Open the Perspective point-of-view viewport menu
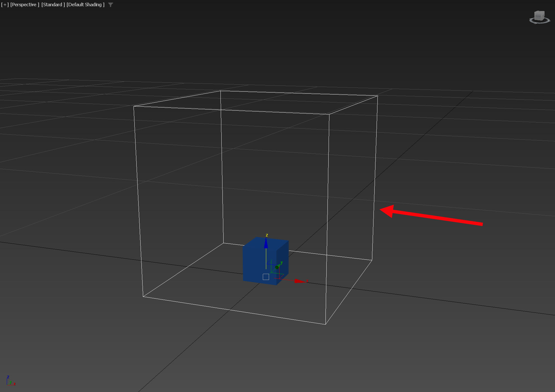Viewport: 555px width, 392px height. 25,5
